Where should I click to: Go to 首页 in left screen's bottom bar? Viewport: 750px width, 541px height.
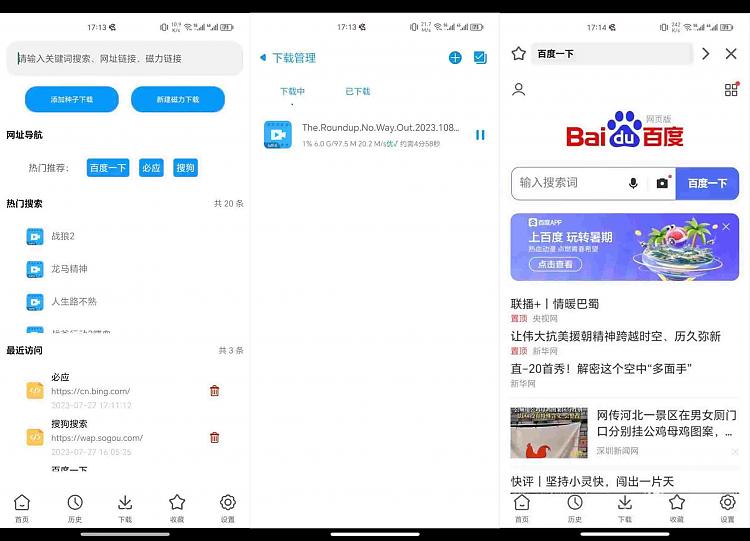tap(22, 508)
